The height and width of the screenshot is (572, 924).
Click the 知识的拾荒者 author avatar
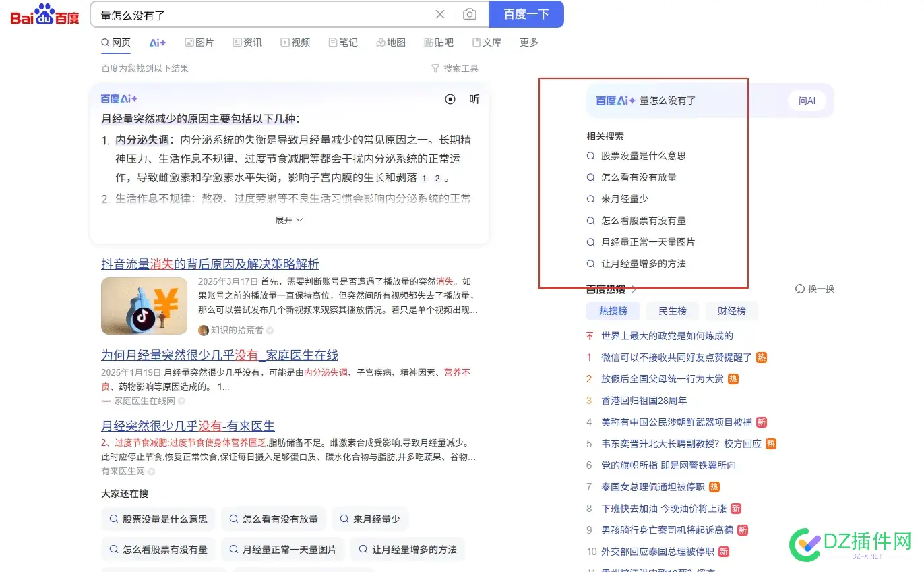pyautogui.click(x=203, y=330)
